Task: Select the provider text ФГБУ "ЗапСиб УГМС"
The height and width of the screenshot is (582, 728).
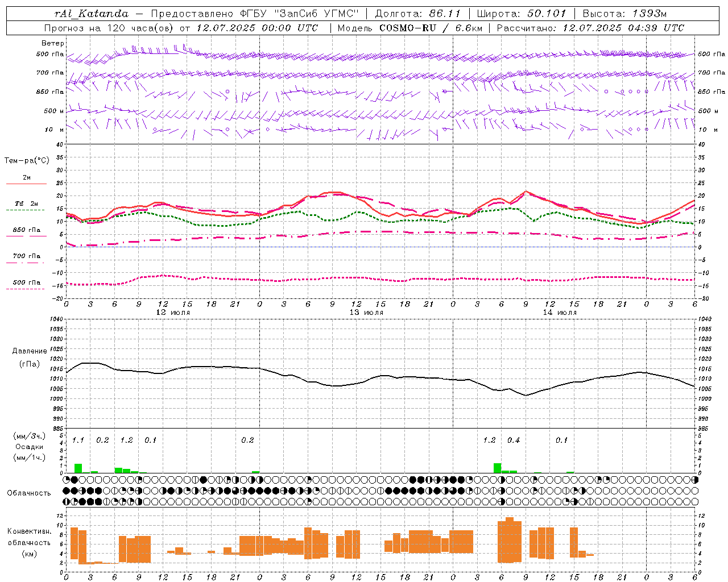Action: click(299, 14)
